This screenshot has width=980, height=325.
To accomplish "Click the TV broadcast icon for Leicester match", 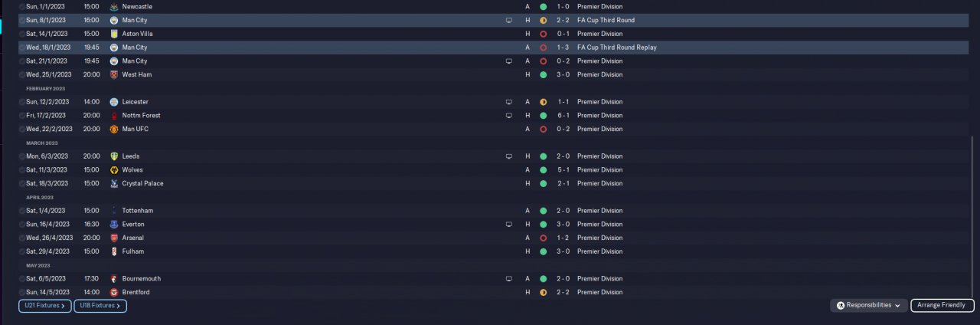I will coord(508,102).
